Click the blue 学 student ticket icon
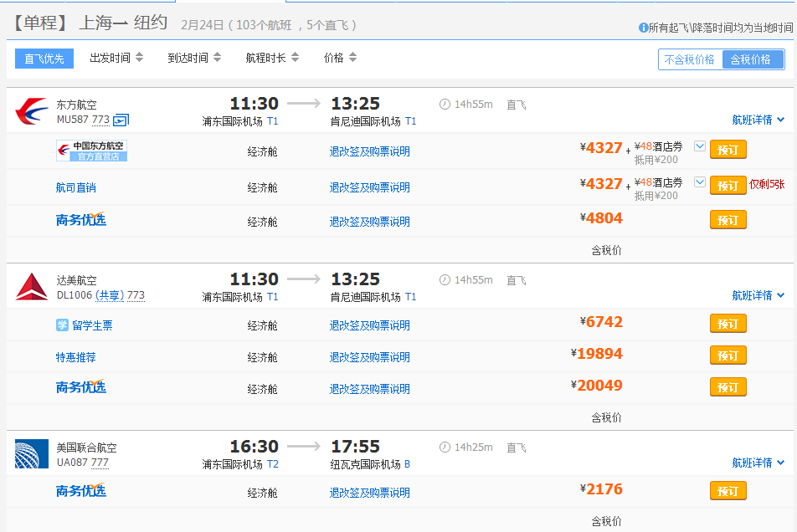Screen dimensions: 797x532 [x=62, y=325]
